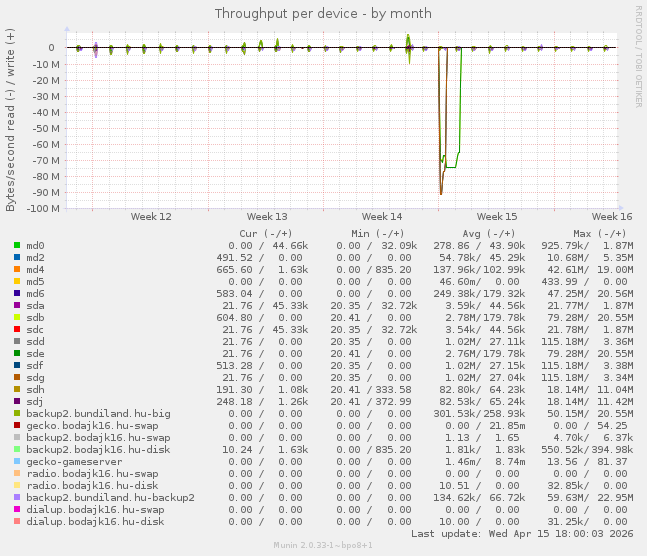Click the '-100 M' y-axis label
This screenshot has width=647, height=556.
(43, 208)
